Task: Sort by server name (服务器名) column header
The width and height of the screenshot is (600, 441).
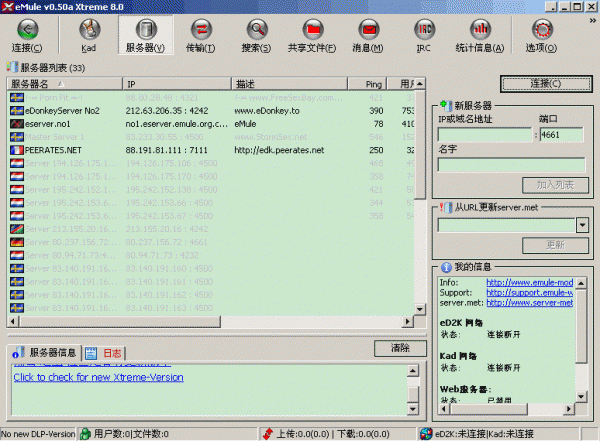Action: (64, 84)
